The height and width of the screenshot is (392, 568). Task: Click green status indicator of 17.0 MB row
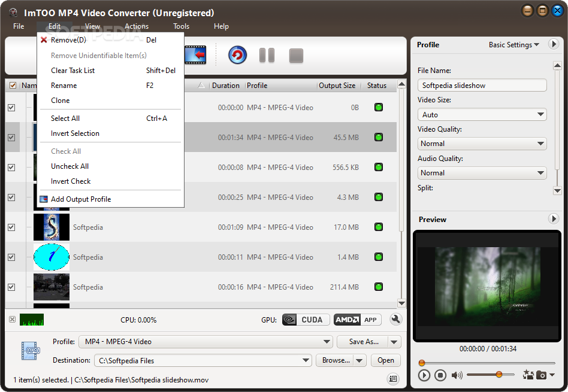pyautogui.click(x=379, y=227)
